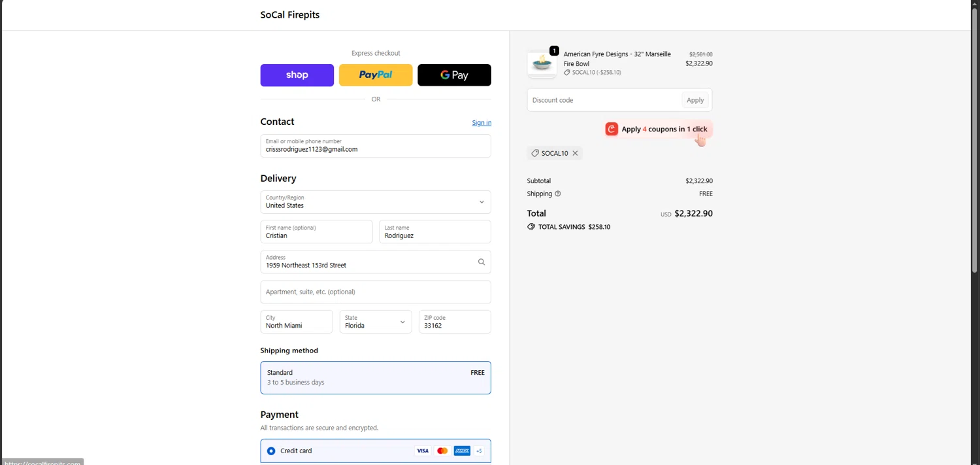The width and height of the screenshot is (980, 465).
Task: Click the Marseille Fire Bowl thumbnail
Action: (x=542, y=63)
